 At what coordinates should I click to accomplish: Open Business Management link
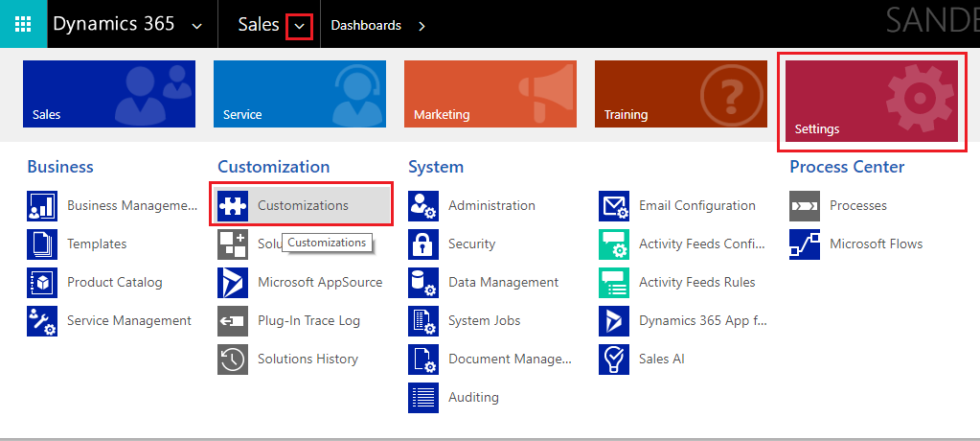[132, 205]
